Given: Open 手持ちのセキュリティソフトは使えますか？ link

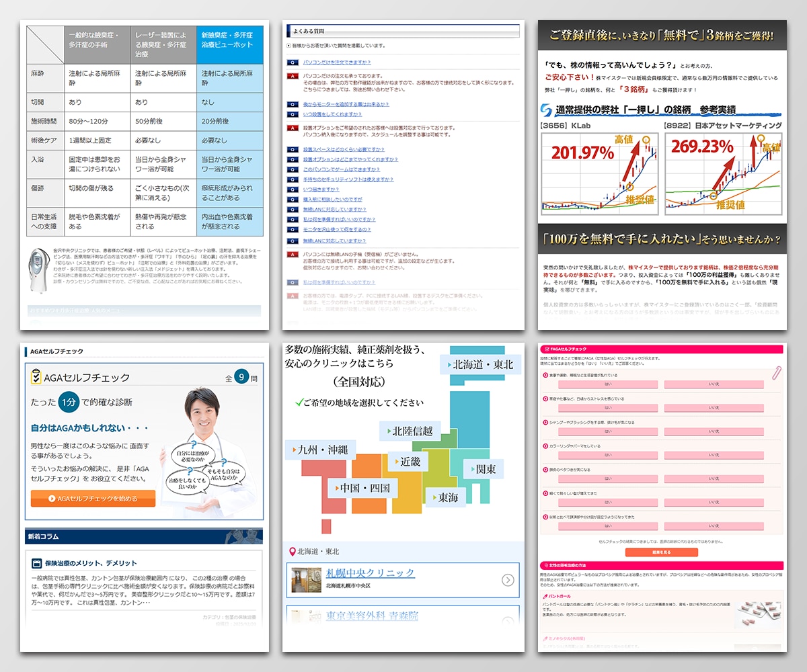Looking at the screenshot, I should 348,179.
